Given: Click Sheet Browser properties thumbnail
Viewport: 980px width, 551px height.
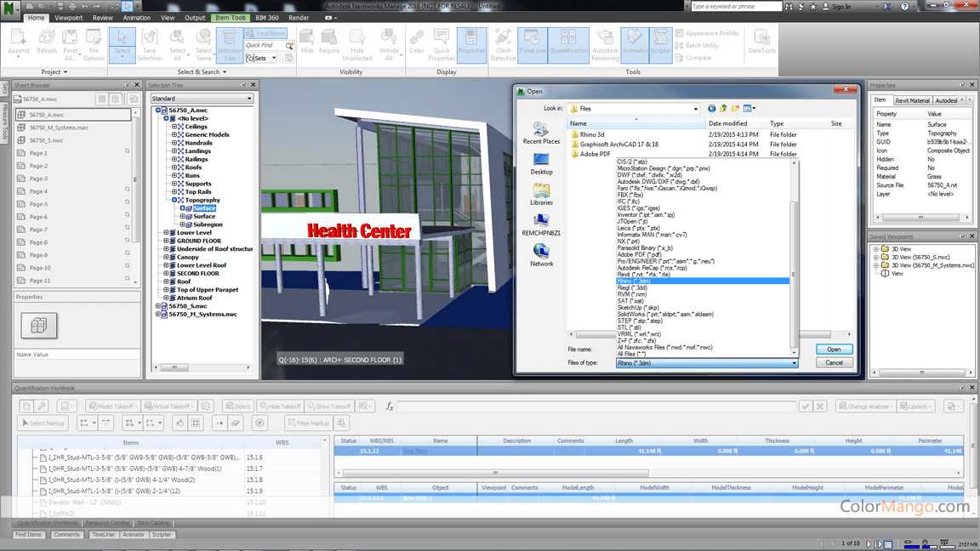Looking at the screenshot, I should (x=39, y=325).
